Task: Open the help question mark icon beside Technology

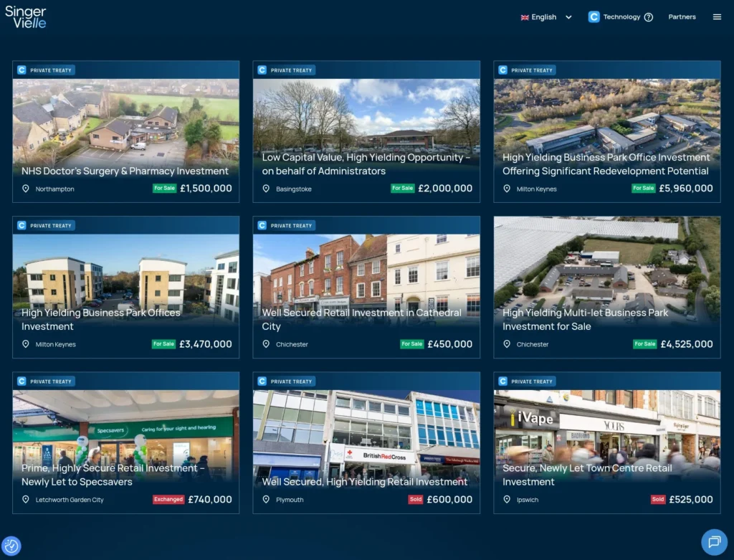Action: tap(649, 16)
